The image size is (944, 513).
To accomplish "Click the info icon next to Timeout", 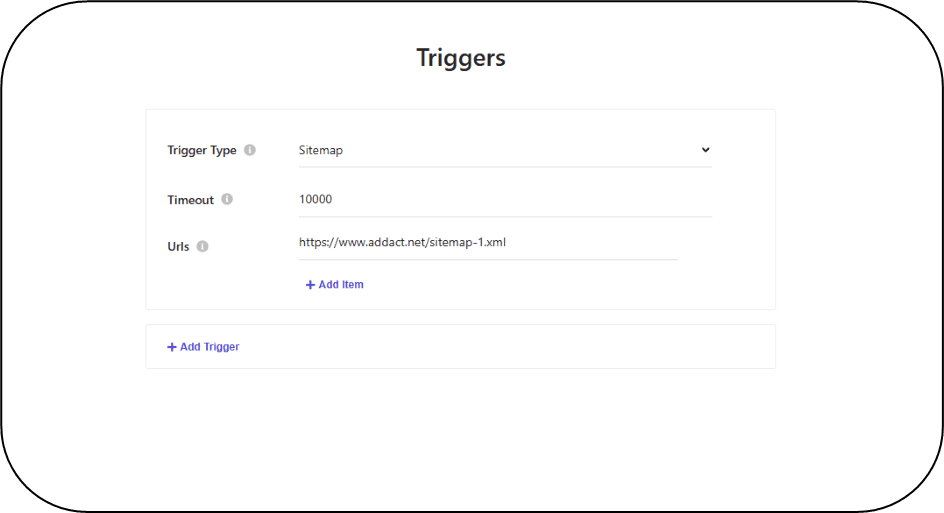I will pos(227,199).
